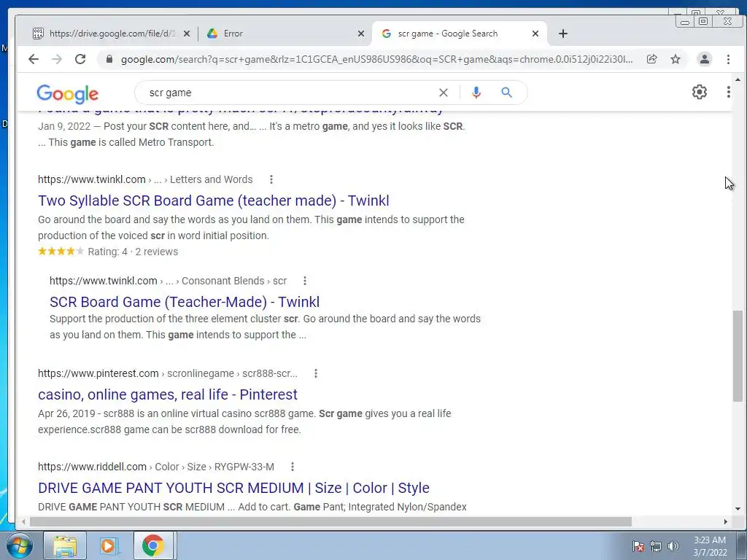Go to Google home via the logo
The width and height of the screenshot is (747, 560).
[x=68, y=94]
